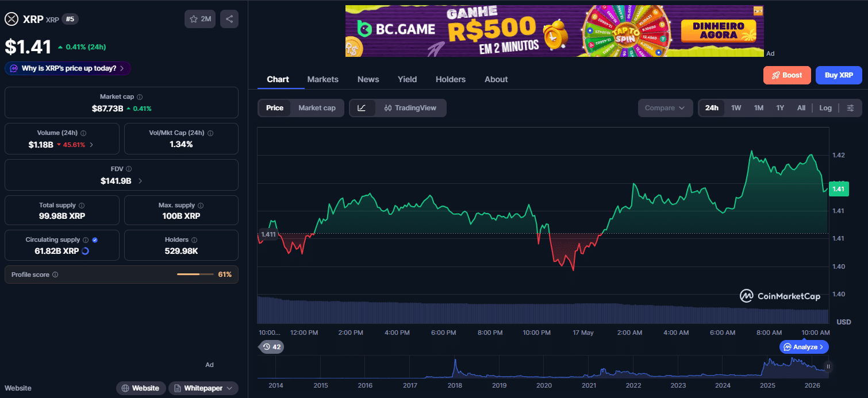
Task: Click the history counter 42 badge
Action: pos(271,347)
